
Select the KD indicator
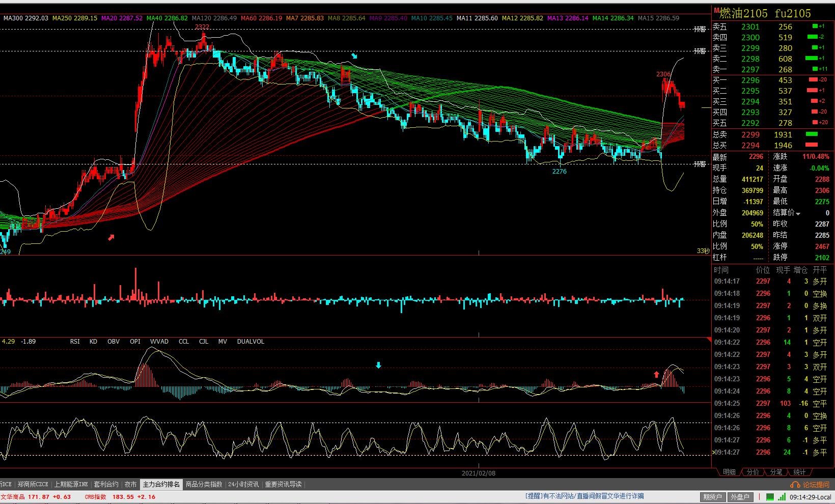93,342
